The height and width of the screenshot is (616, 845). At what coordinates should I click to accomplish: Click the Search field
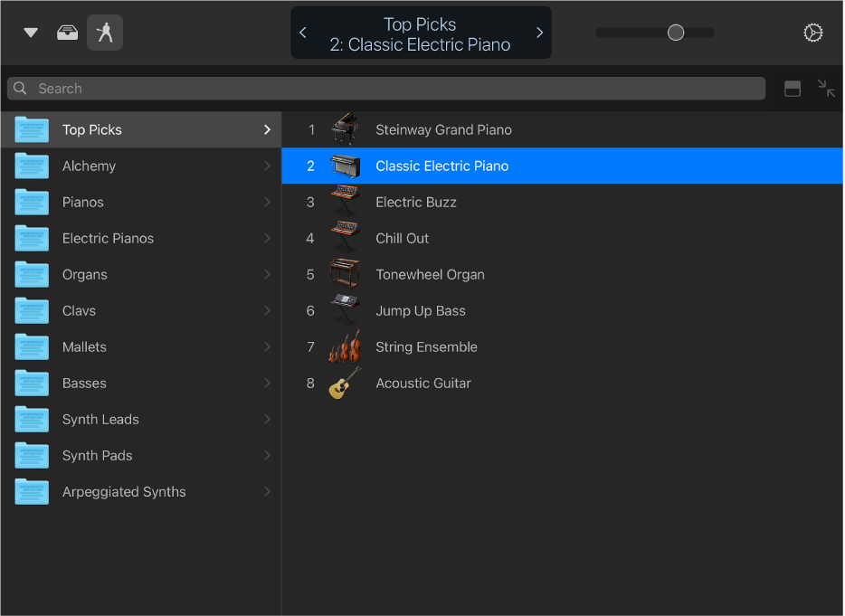385,89
